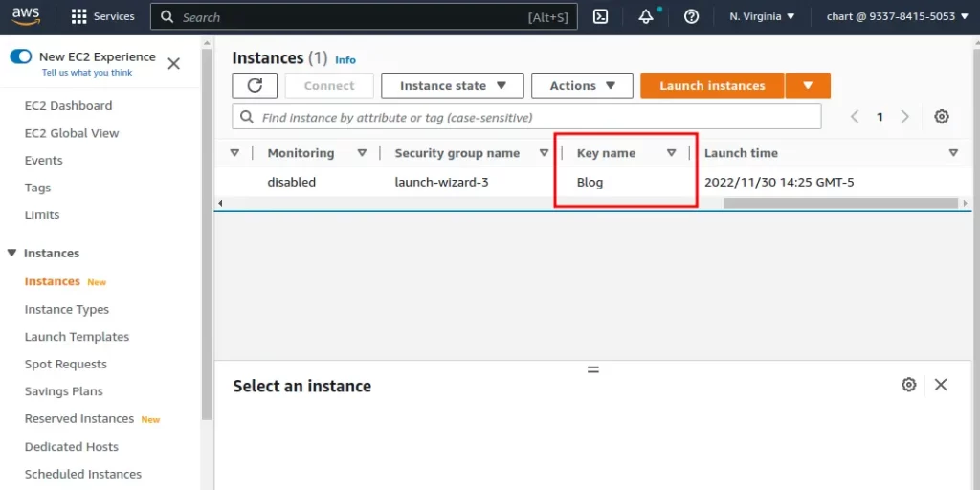980x490 pixels.
Task: Open Instance Types page
Action: click(x=66, y=309)
